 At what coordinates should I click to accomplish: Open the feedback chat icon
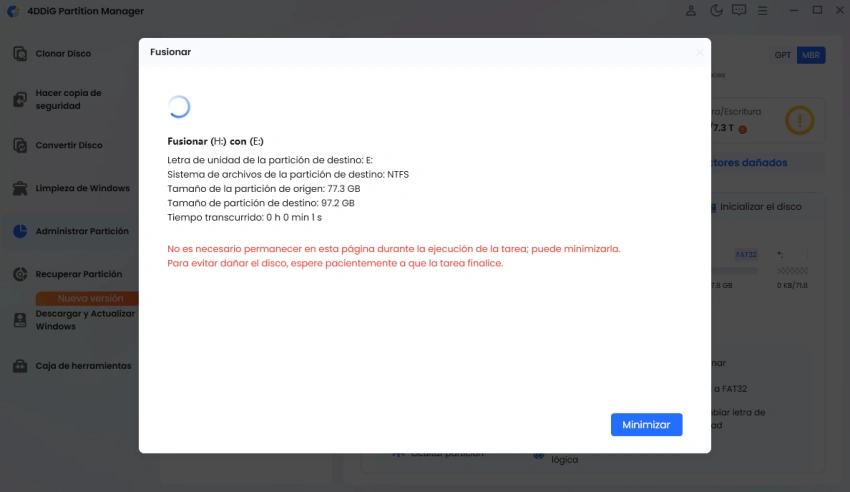(739, 10)
